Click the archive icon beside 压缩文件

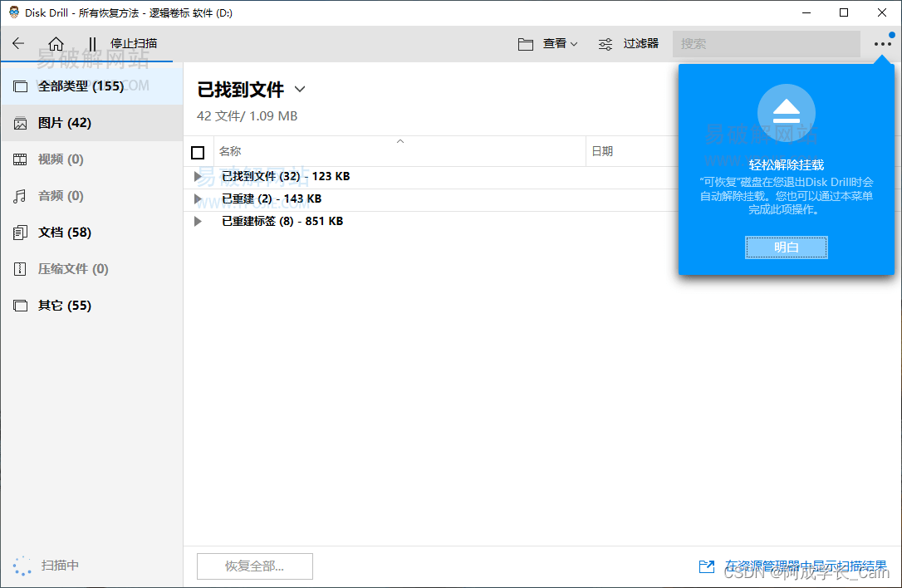coord(20,269)
